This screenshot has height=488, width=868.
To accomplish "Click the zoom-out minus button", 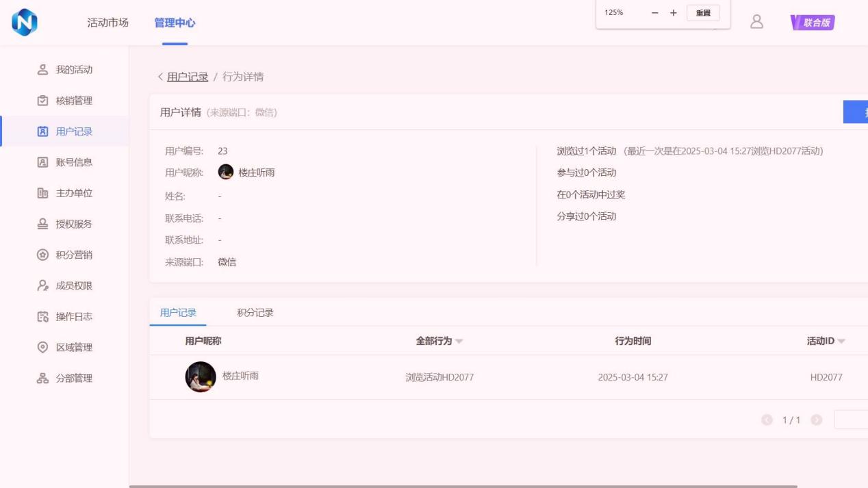I will click(655, 13).
